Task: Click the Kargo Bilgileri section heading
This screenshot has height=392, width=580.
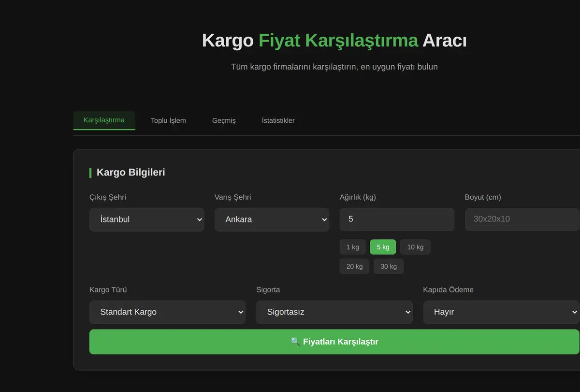Action: (130, 173)
